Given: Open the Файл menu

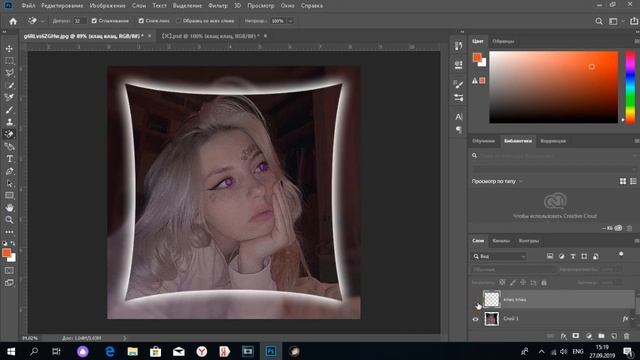Looking at the screenshot, I should pyautogui.click(x=28, y=6).
